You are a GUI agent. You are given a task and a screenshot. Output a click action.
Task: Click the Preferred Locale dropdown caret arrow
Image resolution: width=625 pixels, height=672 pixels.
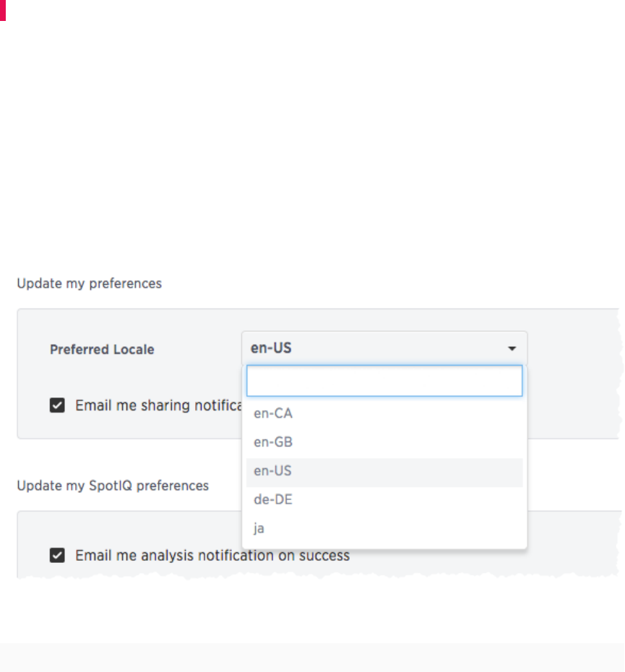(512, 349)
